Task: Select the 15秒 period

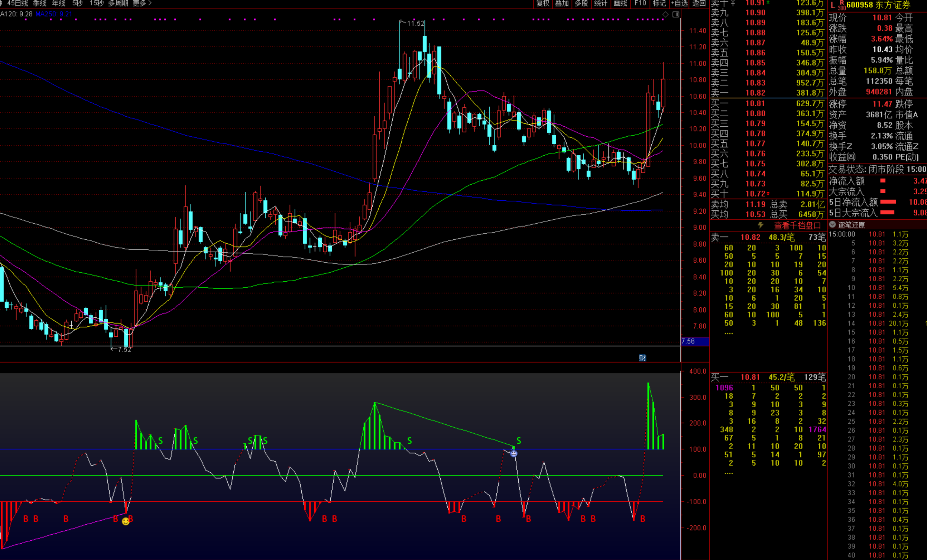Action: (x=97, y=3)
